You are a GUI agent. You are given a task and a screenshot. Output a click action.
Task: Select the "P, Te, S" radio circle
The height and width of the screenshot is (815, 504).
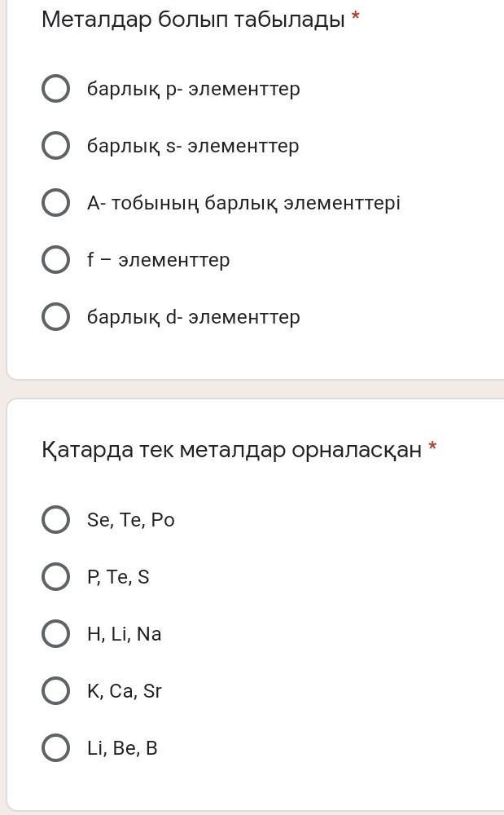pyautogui.click(x=55, y=577)
